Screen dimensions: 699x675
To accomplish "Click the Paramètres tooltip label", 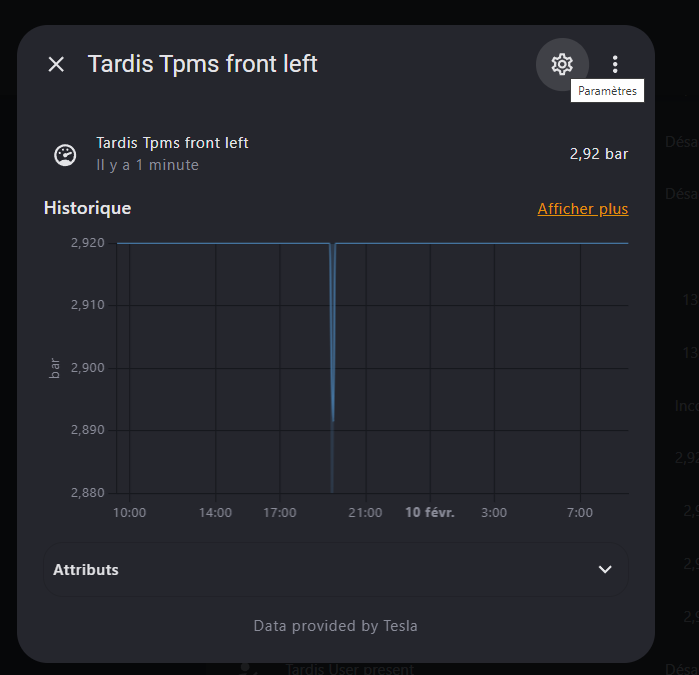I will pyautogui.click(x=607, y=91).
